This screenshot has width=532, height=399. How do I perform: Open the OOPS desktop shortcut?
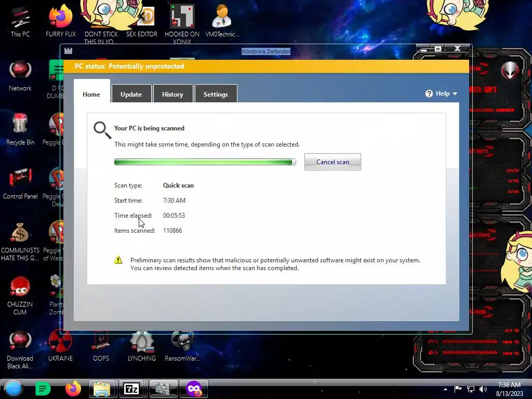(101, 345)
